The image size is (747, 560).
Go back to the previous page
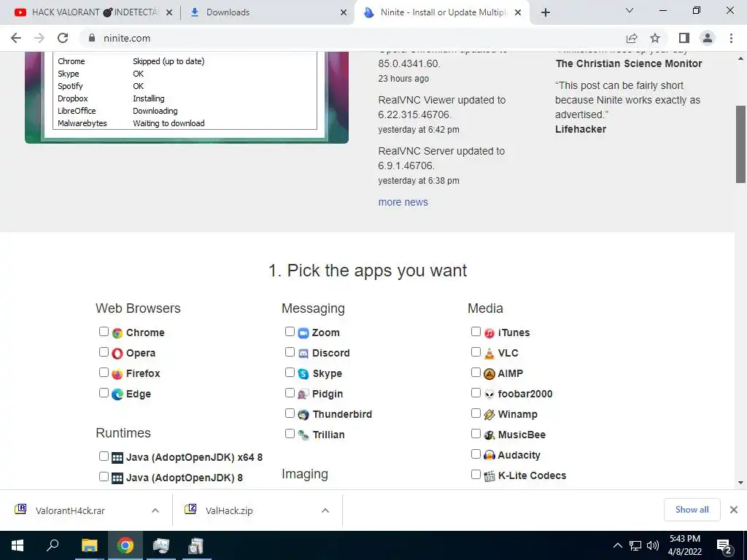pyautogui.click(x=16, y=38)
